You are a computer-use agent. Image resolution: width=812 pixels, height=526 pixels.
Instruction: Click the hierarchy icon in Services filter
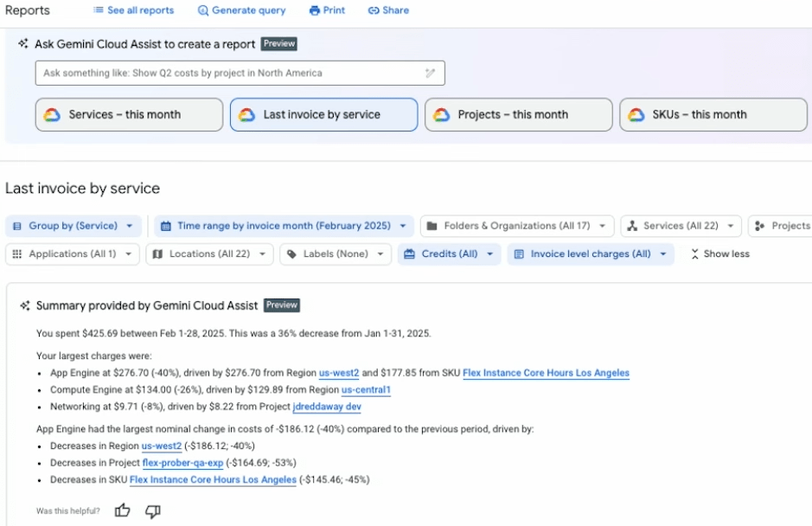632,226
